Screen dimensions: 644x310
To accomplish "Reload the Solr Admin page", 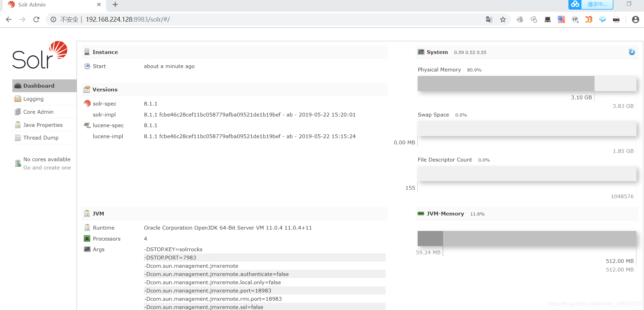I will tap(36, 20).
